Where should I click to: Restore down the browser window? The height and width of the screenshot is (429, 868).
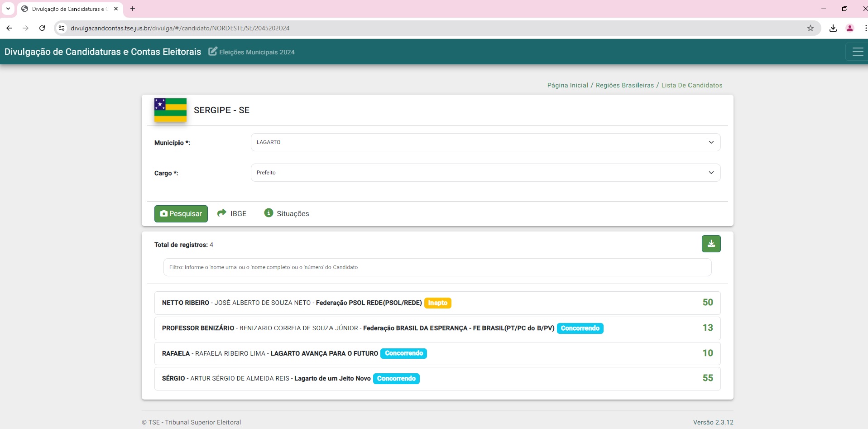(844, 9)
